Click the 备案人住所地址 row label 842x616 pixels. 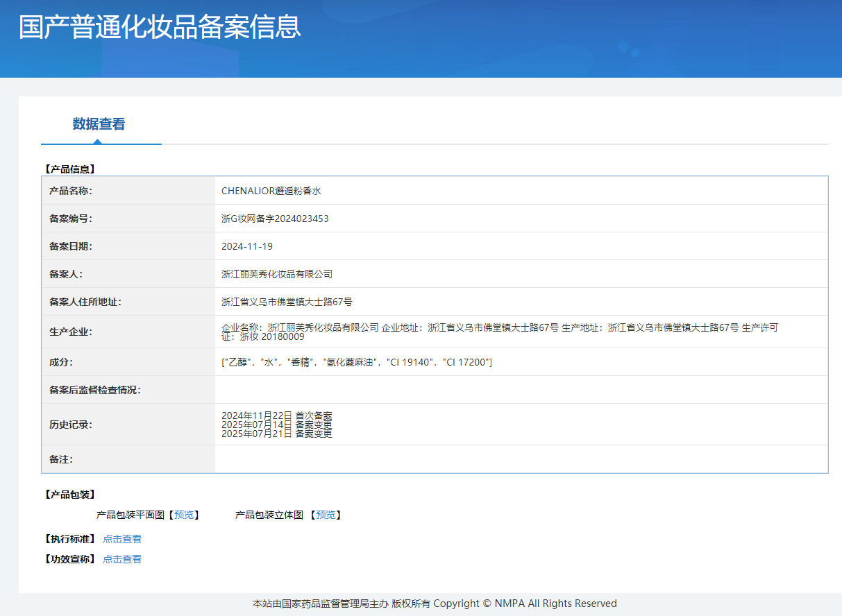click(x=85, y=302)
